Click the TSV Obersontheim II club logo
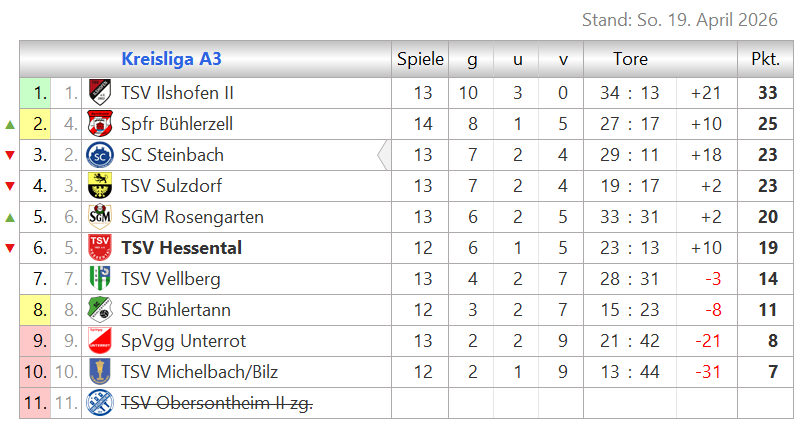Viewport: 803px width, 427px height. pyautogui.click(x=98, y=403)
